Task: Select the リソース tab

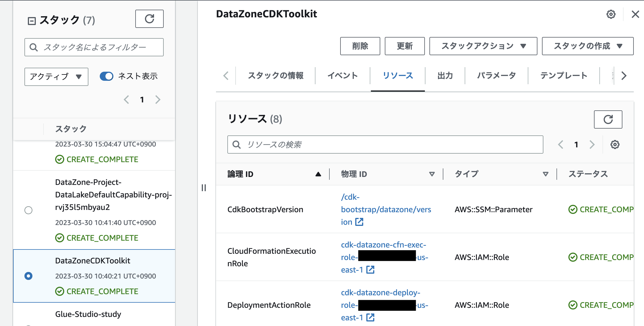Action: 398,76
